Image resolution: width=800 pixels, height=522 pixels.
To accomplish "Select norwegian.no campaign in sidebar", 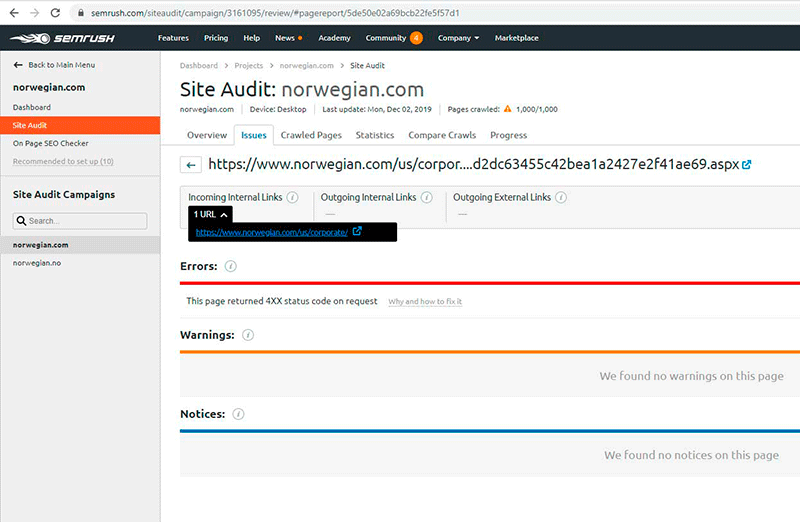I will (x=37, y=262).
